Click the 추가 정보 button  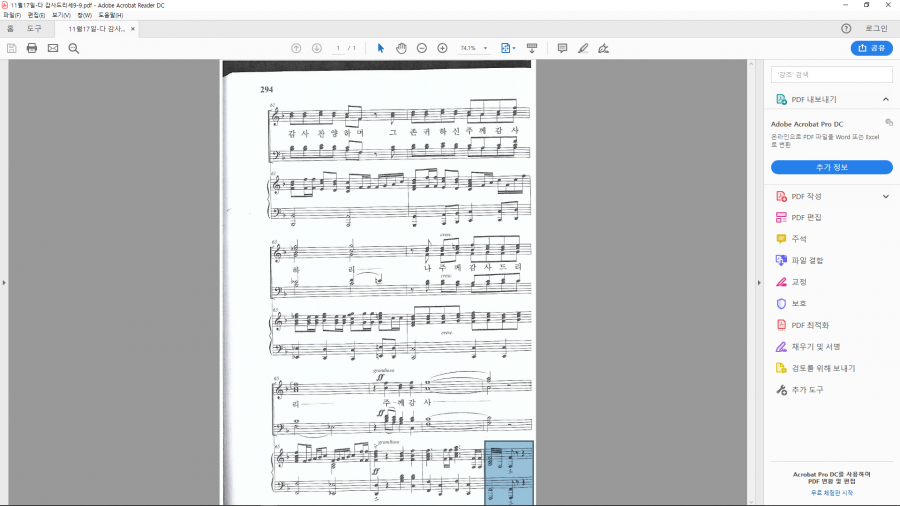(832, 167)
